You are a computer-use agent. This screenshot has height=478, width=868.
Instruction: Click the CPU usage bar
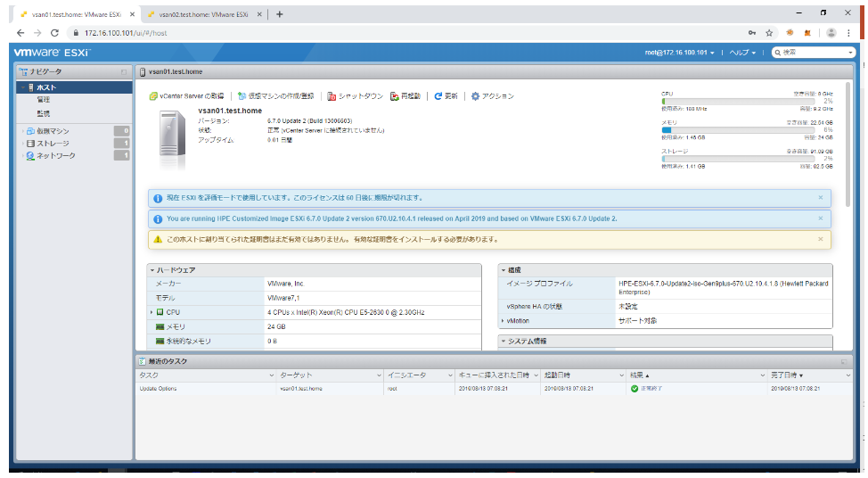(738, 102)
